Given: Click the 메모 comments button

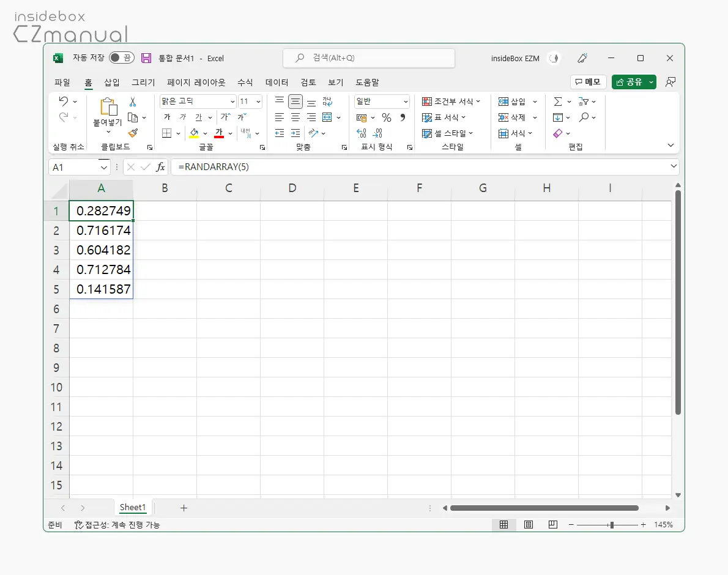Looking at the screenshot, I should (588, 82).
